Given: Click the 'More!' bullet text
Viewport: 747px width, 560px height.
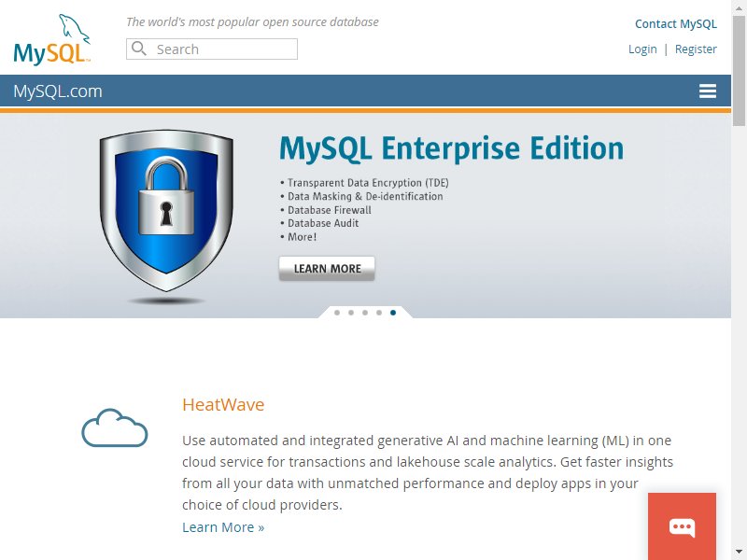Looking at the screenshot, I should (x=302, y=237).
